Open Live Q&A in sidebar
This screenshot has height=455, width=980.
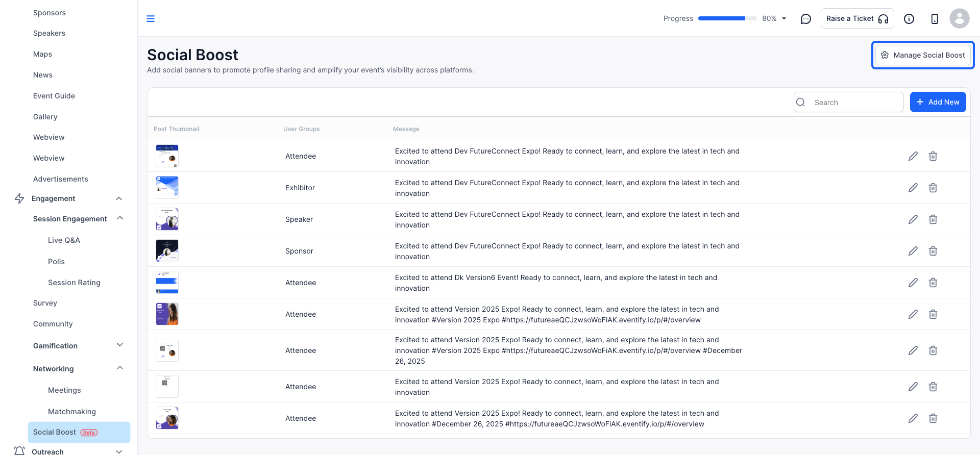pyautogui.click(x=64, y=240)
